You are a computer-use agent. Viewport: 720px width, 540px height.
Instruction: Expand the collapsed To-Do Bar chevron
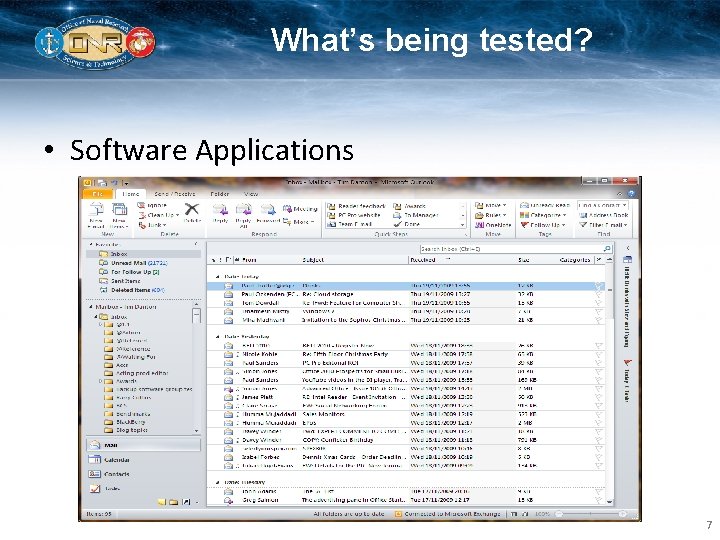point(628,248)
